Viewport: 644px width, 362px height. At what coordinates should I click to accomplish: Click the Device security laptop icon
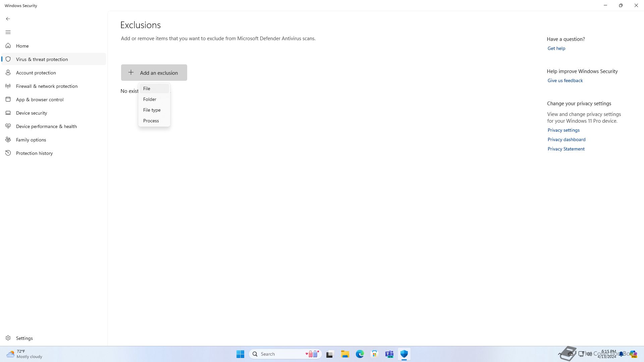click(8, 113)
